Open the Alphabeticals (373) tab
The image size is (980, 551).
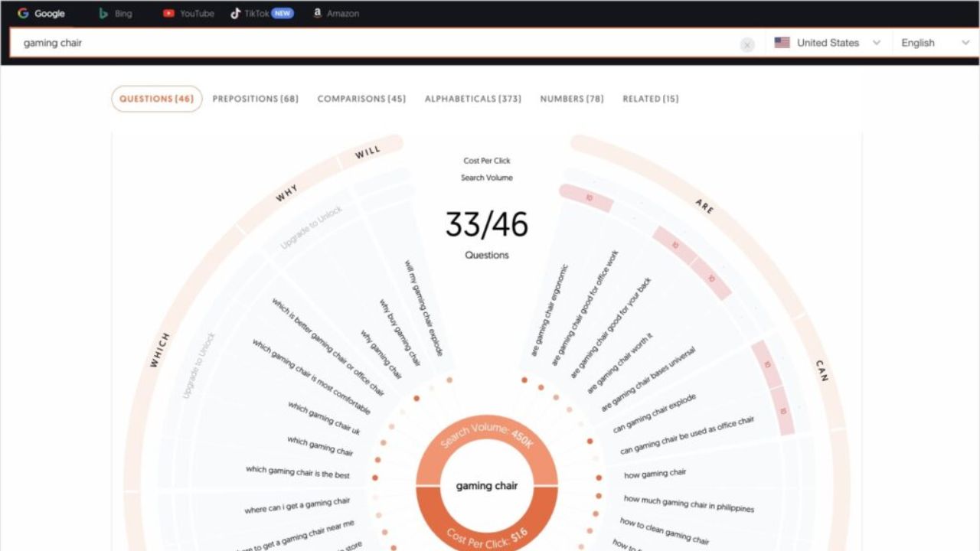[472, 99]
